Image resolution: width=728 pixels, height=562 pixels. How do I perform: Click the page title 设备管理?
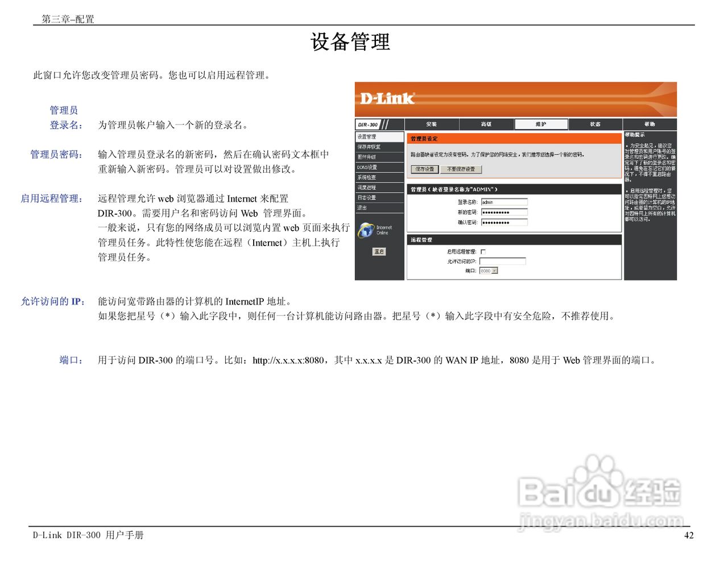click(350, 42)
